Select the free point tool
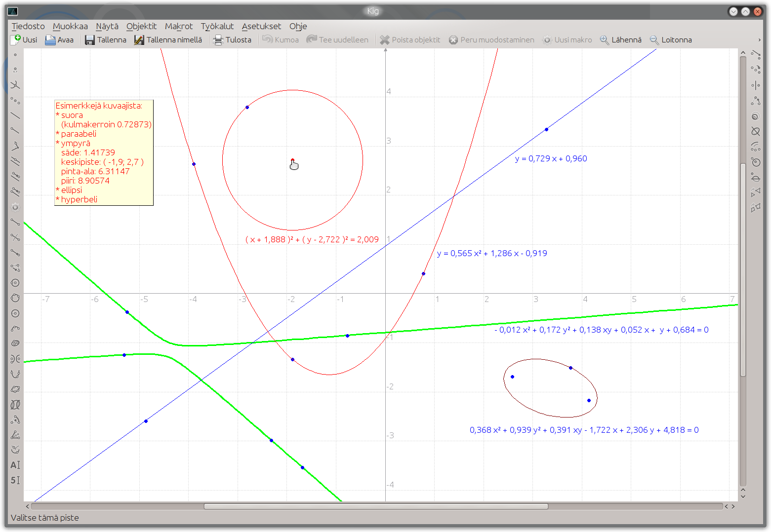771x532 pixels. click(x=15, y=55)
